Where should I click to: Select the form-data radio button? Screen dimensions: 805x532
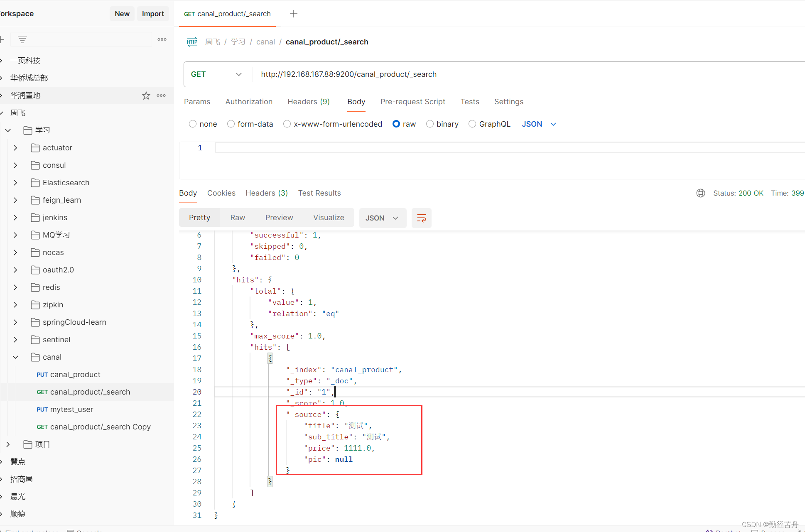pyautogui.click(x=231, y=124)
